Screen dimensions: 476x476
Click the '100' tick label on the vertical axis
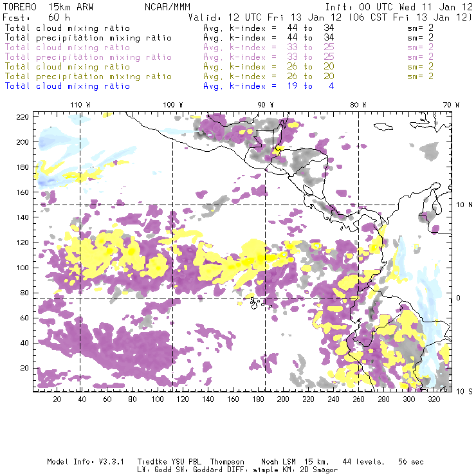pyautogui.click(x=23, y=268)
